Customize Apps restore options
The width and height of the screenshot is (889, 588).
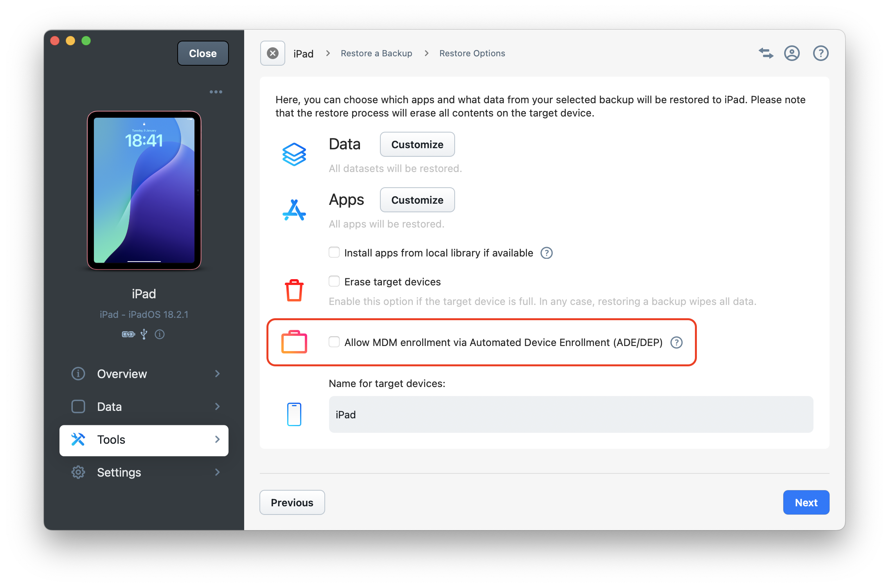pyautogui.click(x=417, y=200)
